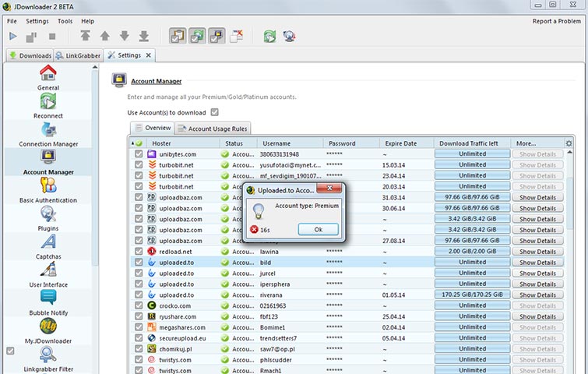
Task: Toggle clipboard observer toolbar icon
Action: [x=178, y=36]
